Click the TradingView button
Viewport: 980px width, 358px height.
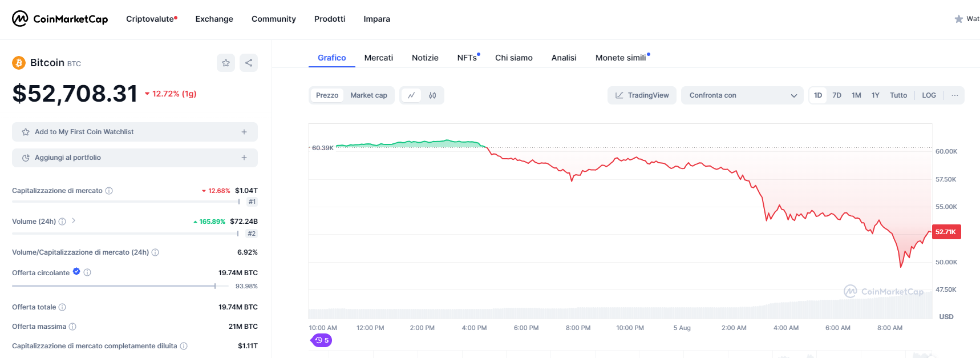(642, 95)
